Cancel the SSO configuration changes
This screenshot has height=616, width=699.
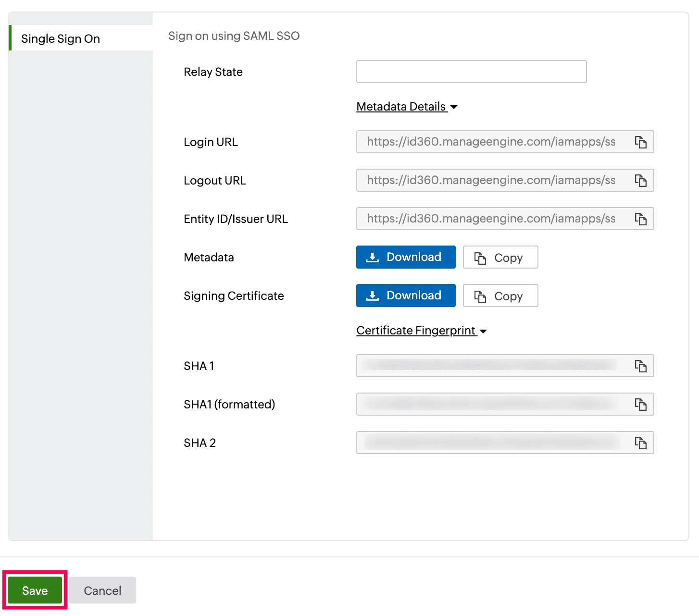(x=102, y=590)
